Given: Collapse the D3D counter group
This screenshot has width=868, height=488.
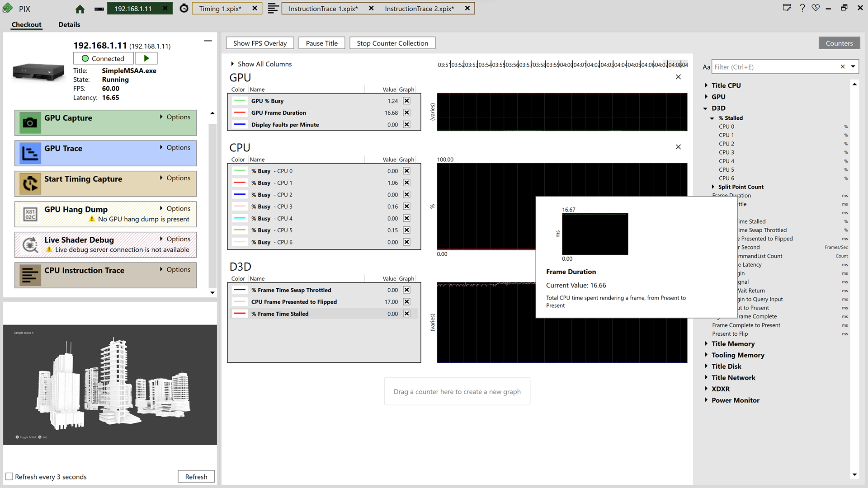Looking at the screenshot, I should coord(706,108).
